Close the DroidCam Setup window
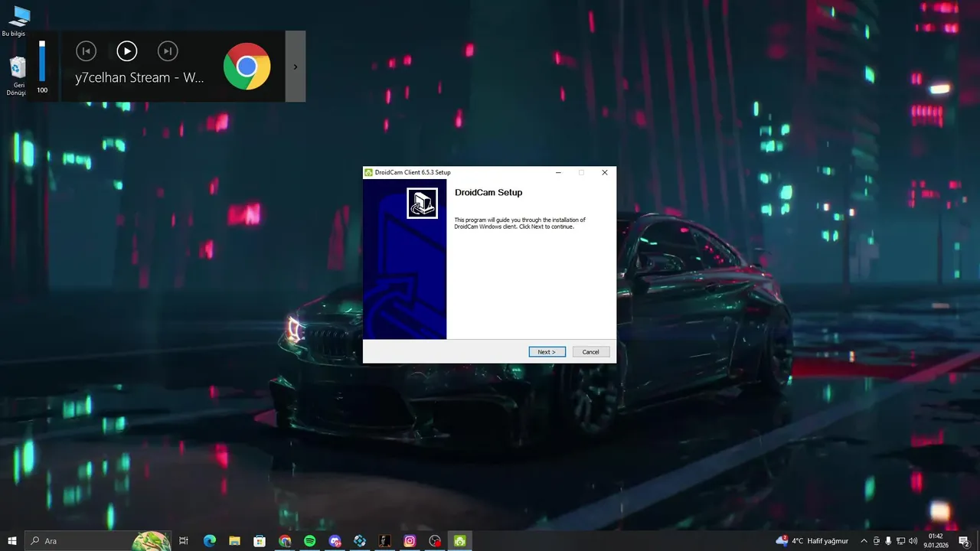980x551 pixels. click(x=604, y=173)
